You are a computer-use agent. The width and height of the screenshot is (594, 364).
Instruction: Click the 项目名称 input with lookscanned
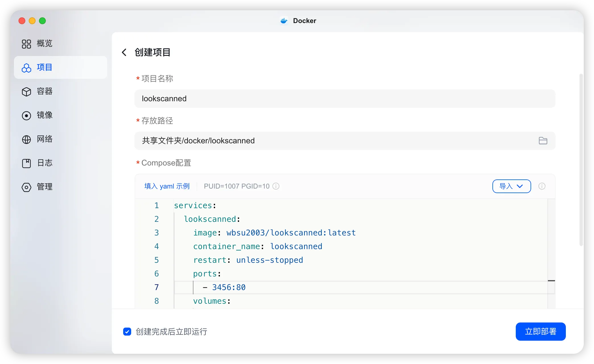pos(345,99)
